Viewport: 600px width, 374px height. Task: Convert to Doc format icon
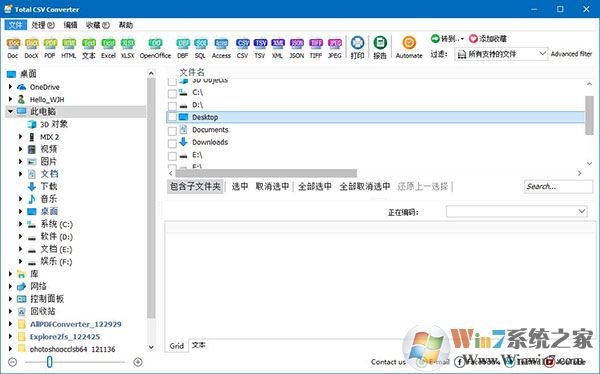(13, 48)
